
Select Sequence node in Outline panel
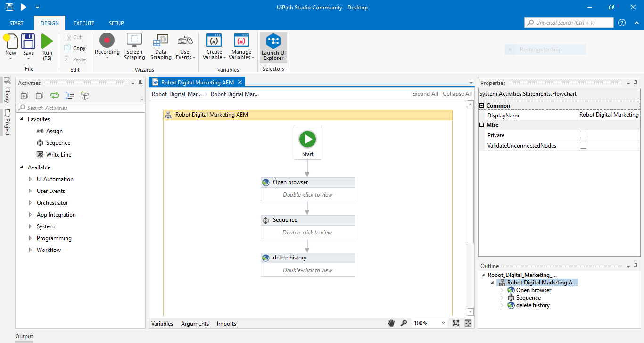pyautogui.click(x=528, y=298)
